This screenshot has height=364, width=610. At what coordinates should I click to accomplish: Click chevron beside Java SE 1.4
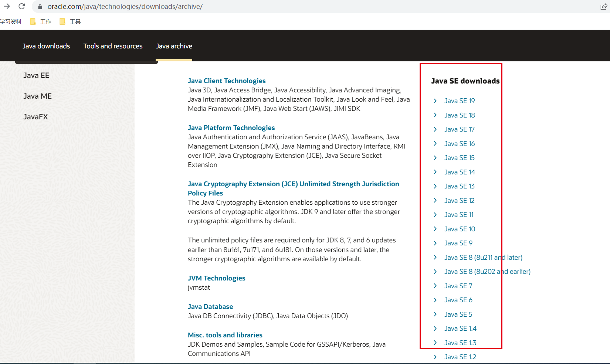[x=435, y=329]
